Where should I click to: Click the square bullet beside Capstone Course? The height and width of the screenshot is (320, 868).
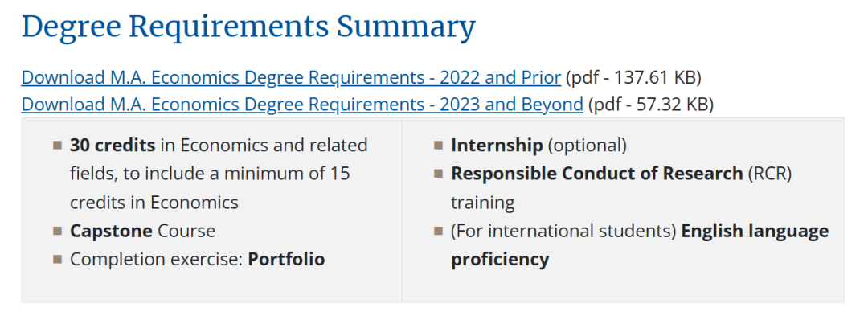pyautogui.click(x=58, y=231)
